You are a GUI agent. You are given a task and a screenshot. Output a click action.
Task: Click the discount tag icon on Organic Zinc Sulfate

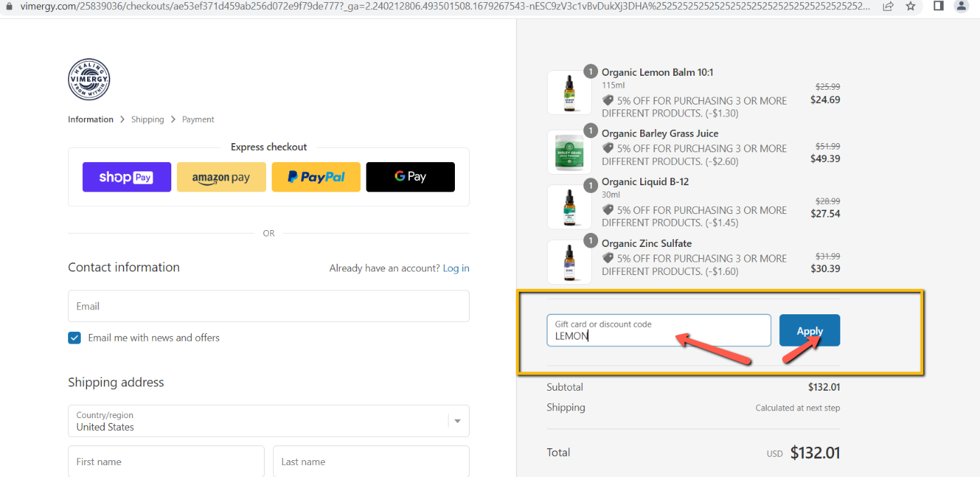click(608, 258)
